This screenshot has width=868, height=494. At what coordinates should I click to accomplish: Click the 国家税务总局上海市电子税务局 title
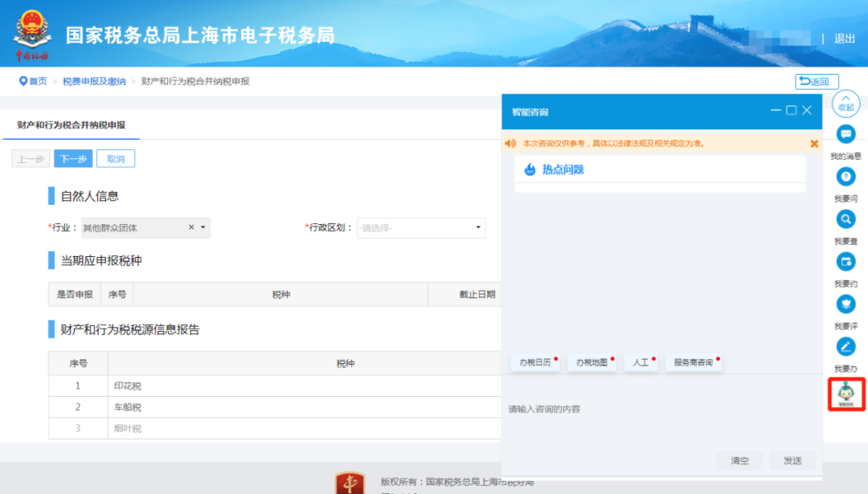[200, 35]
